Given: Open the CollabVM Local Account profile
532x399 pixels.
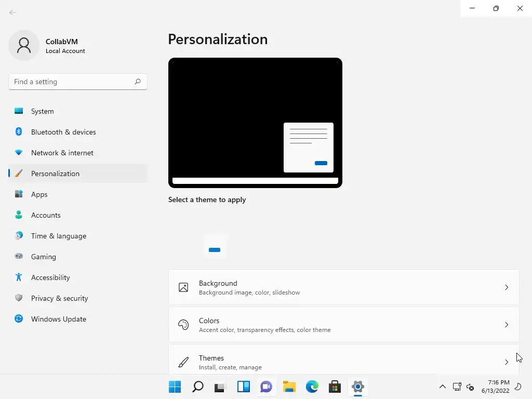Looking at the screenshot, I should pos(47,46).
